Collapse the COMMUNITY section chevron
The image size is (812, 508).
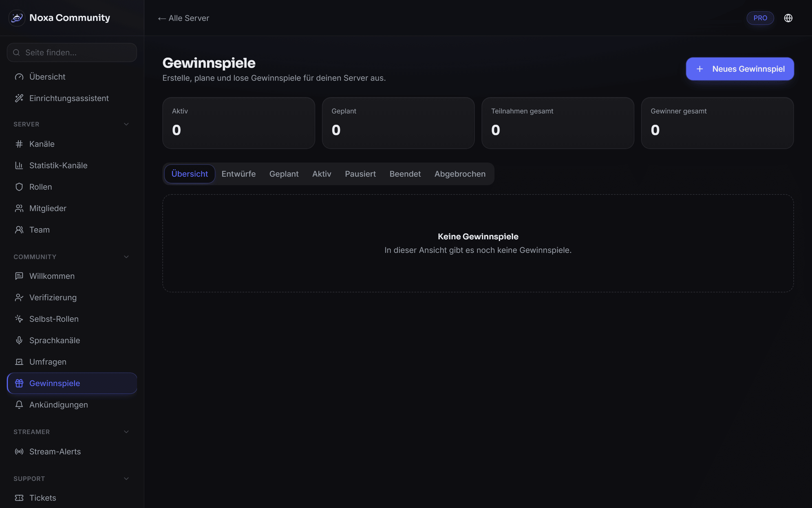point(126,257)
